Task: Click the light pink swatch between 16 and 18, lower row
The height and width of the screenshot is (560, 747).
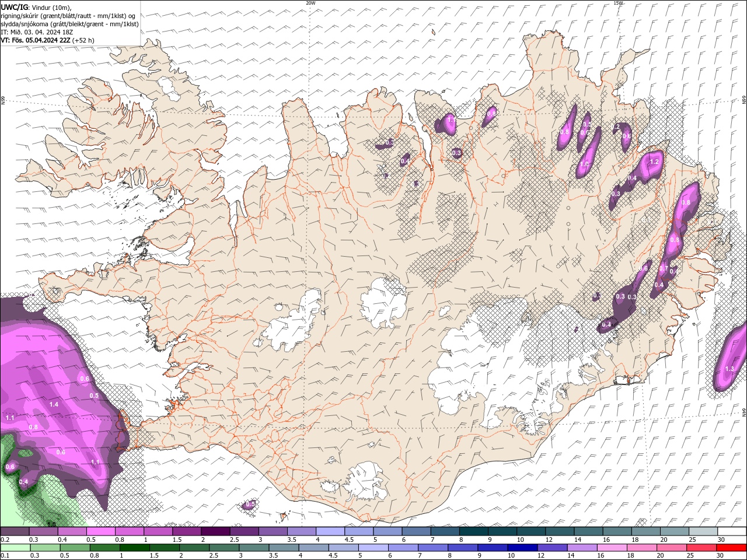Action: [x=612, y=548]
